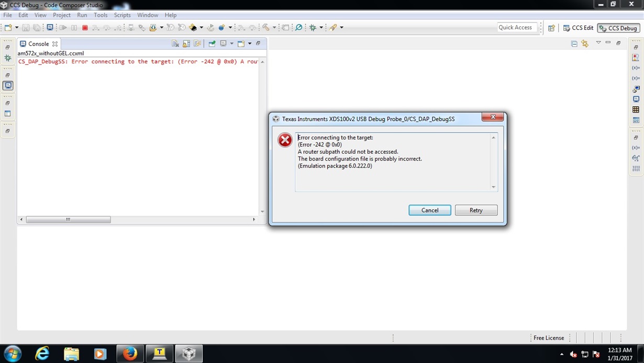644x363 pixels.
Task: Toggle Pin Console icon
Action: [212, 43]
